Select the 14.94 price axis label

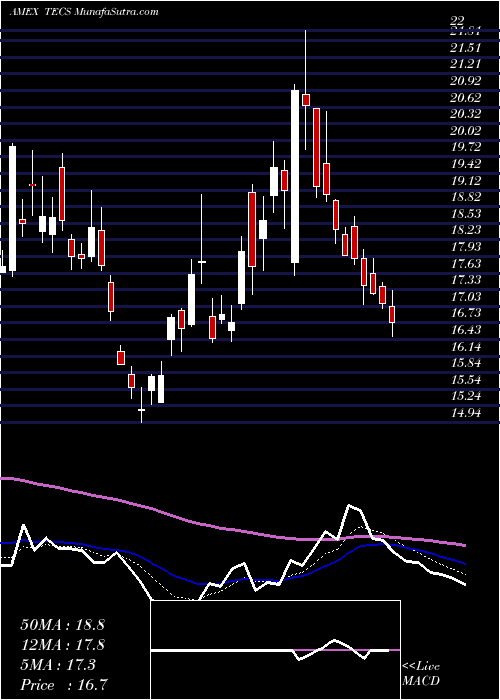click(465, 413)
